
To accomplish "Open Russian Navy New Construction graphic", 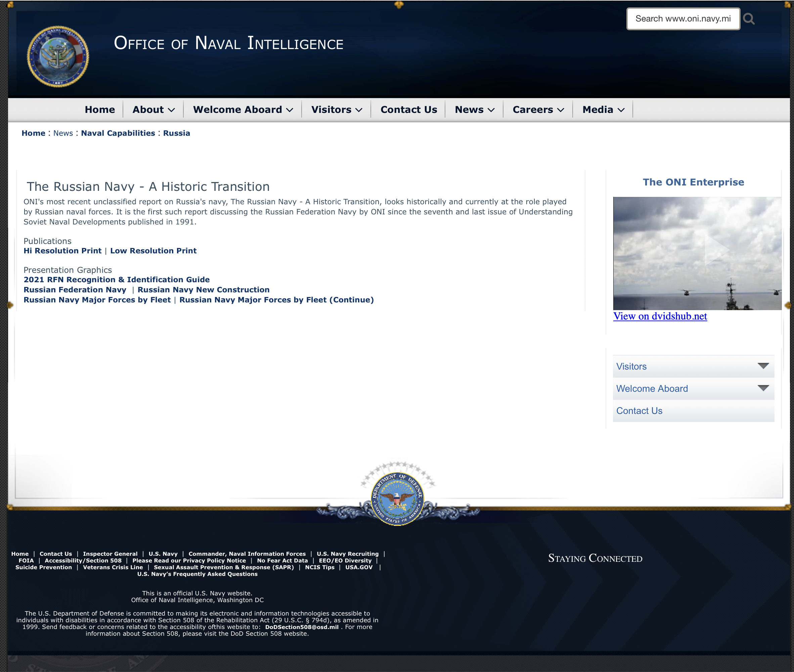I will 203,290.
